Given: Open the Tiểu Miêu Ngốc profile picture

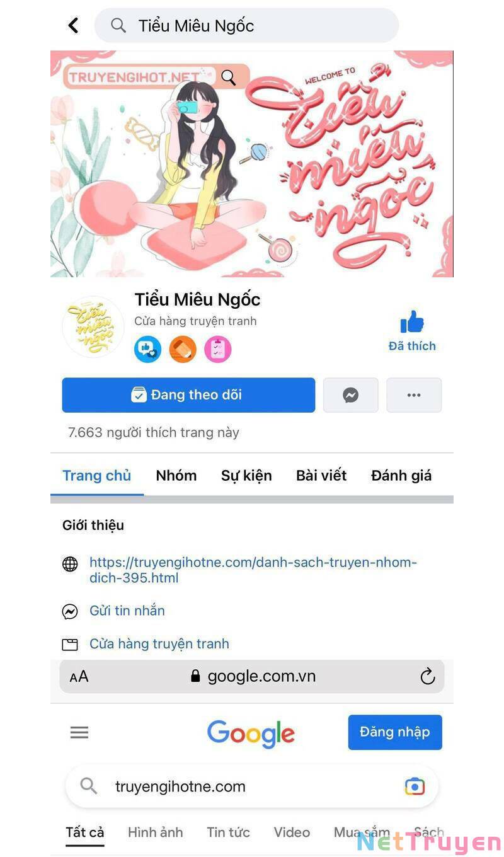Looking at the screenshot, I should [93, 326].
